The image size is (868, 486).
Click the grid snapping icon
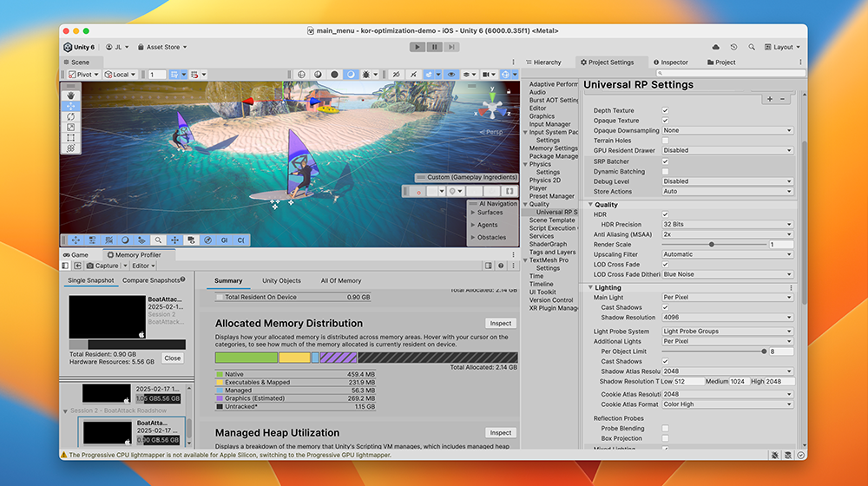174,74
